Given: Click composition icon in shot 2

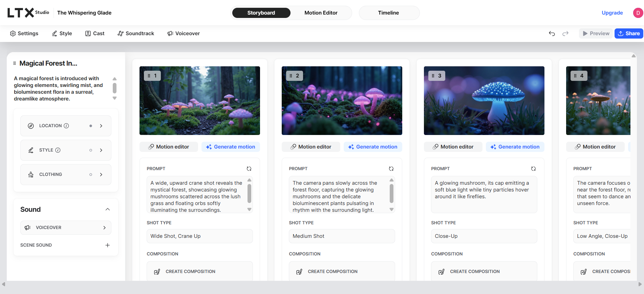Looking at the screenshot, I should click(299, 272).
